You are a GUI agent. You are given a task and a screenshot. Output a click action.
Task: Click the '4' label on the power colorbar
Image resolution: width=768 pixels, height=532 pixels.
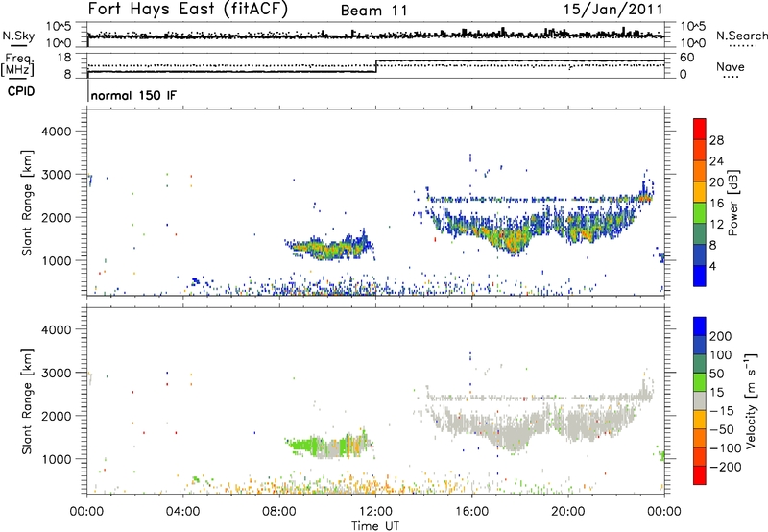(713, 266)
